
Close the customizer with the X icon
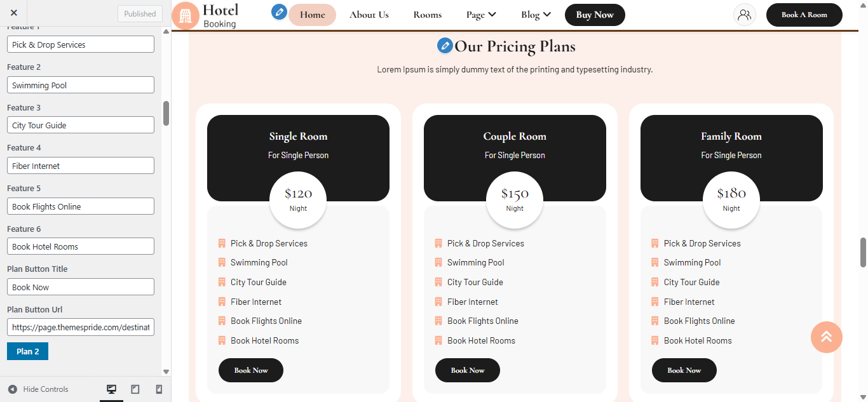pos(14,13)
